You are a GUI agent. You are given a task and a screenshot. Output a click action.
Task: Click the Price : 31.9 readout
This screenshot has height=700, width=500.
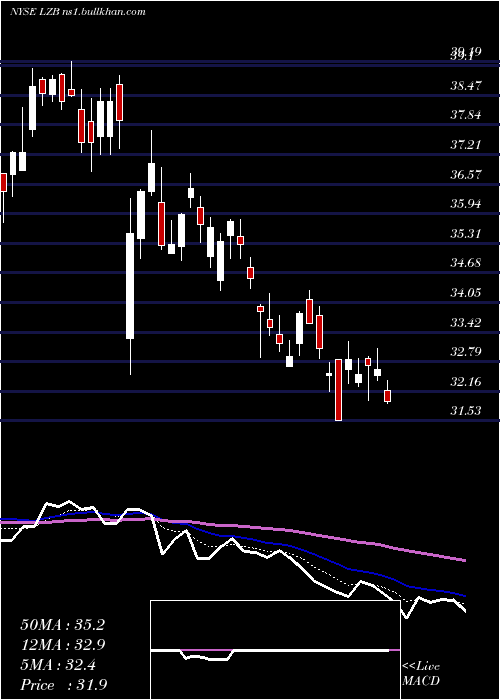pyautogui.click(x=63, y=685)
